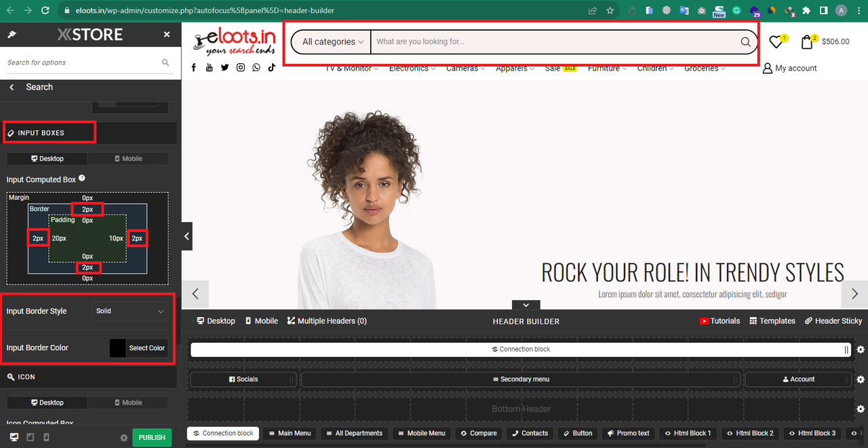The width and height of the screenshot is (868, 448).
Task: Open Tutorials link in header builder
Action: pos(719,321)
